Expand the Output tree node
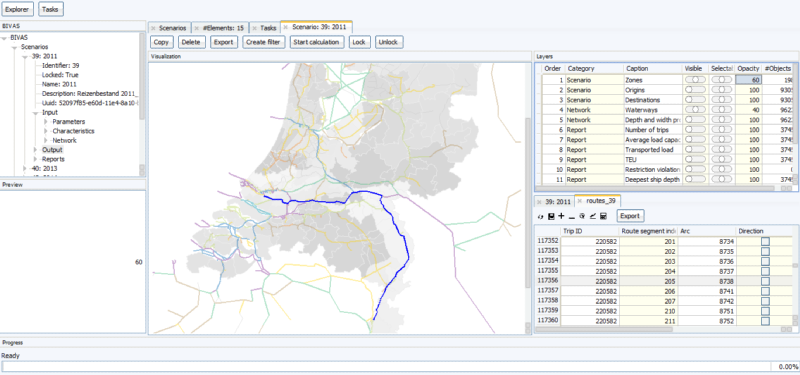Image resolution: width=800 pixels, height=375 pixels. pyautogui.click(x=36, y=150)
